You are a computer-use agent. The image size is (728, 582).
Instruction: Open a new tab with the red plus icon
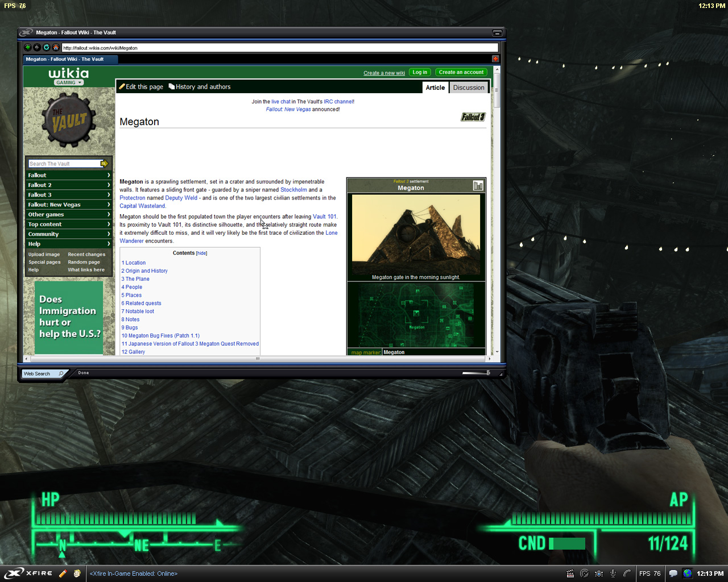tap(495, 59)
